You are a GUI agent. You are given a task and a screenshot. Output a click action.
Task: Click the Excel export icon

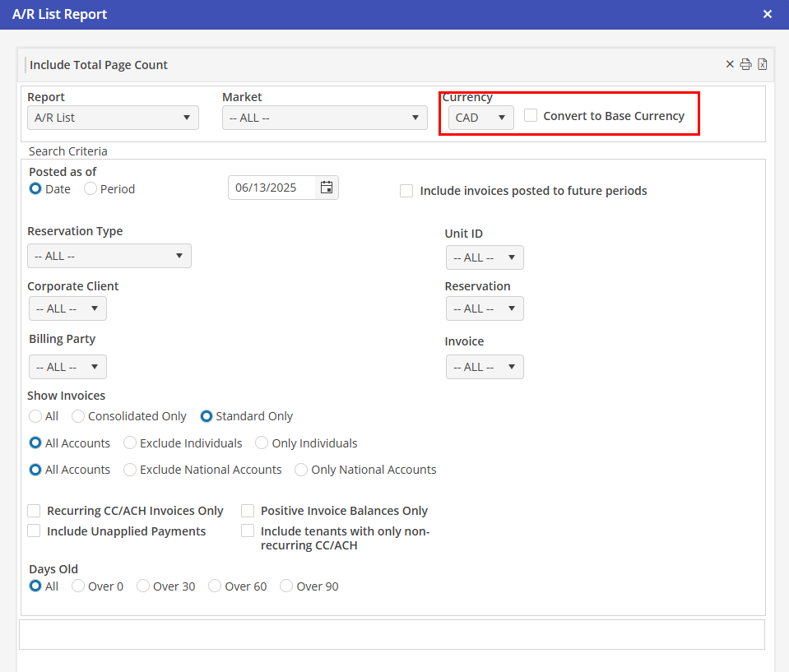763,64
